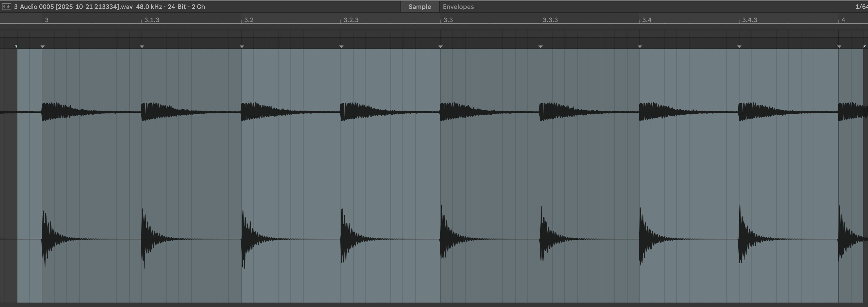
Task: Click the transient marker at 3.3.3
Action: pyautogui.click(x=540, y=46)
